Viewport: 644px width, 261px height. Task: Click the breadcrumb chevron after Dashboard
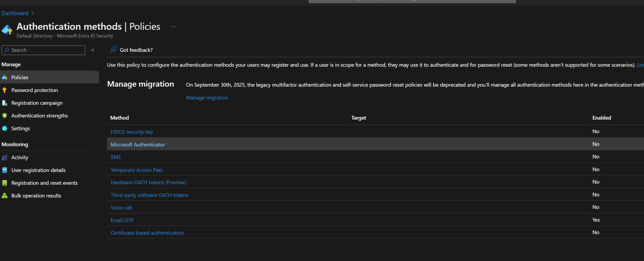[x=33, y=13]
